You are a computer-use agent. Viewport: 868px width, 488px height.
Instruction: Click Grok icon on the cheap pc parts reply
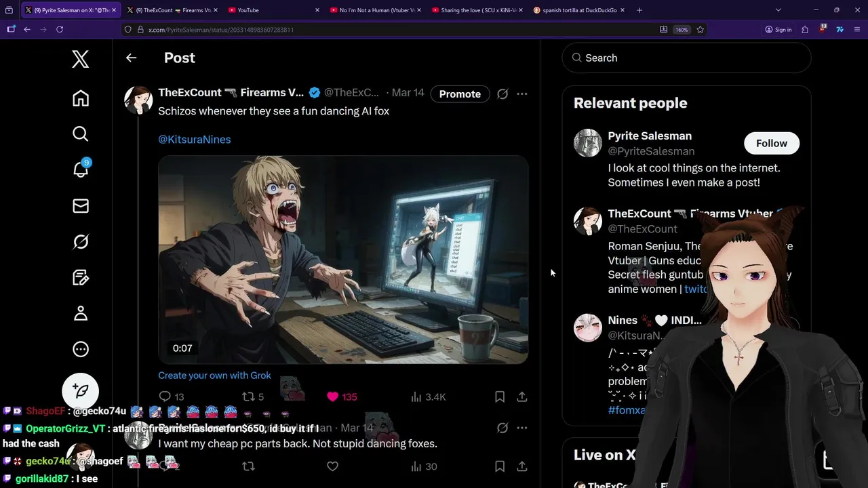click(502, 428)
